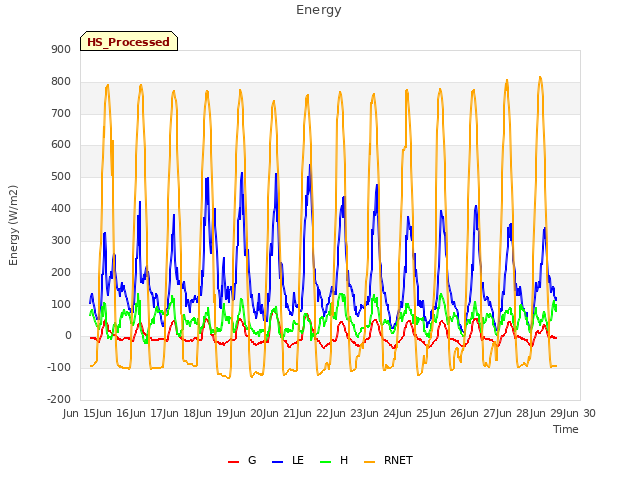Screen dimensions: 640x480
Task: Click the HS_Processed annotation label
Action: [x=129, y=42]
